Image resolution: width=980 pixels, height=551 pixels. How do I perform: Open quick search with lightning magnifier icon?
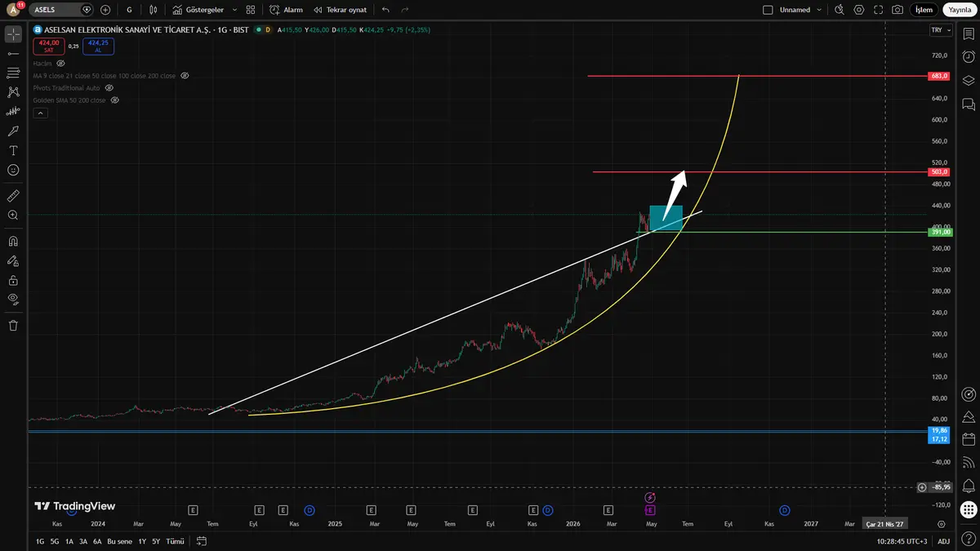(839, 10)
